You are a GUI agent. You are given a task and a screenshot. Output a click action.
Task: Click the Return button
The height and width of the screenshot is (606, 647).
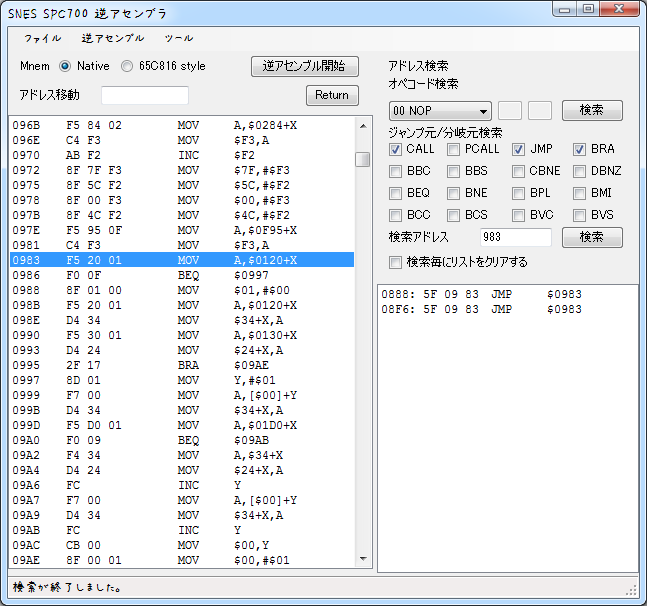(332, 95)
